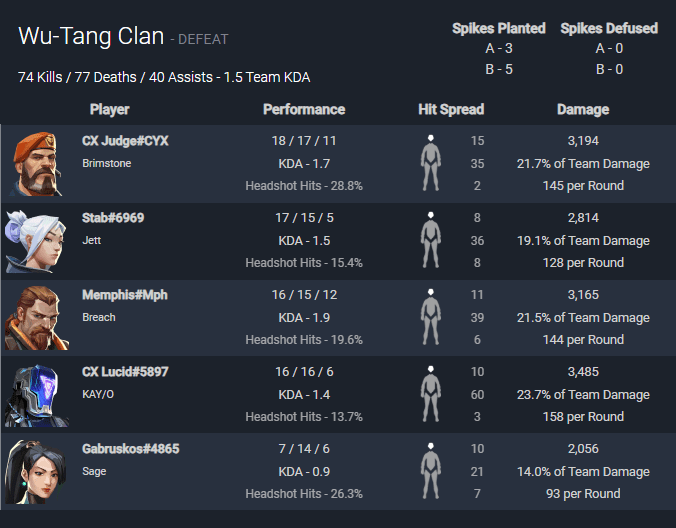676x528 pixels.
Task: Click the hit spread body figure for Breach
Action: click(431, 317)
